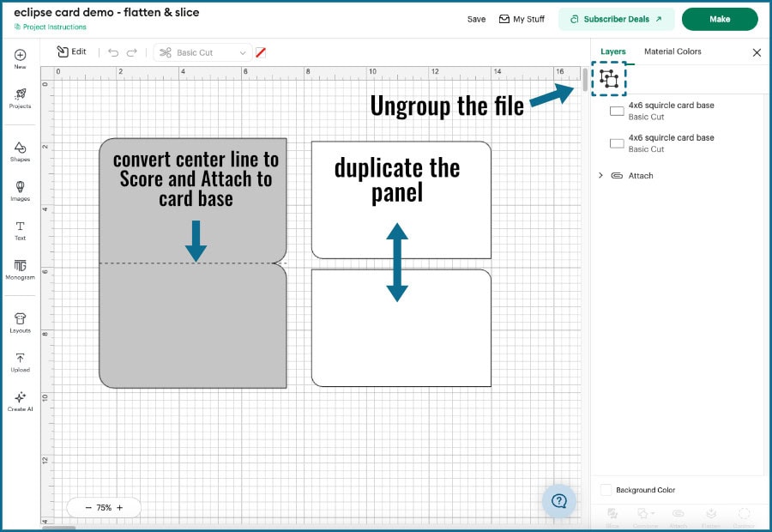The width and height of the screenshot is (772, 532).
Task: Open the Images library
Action: click(x=20, y=190)
